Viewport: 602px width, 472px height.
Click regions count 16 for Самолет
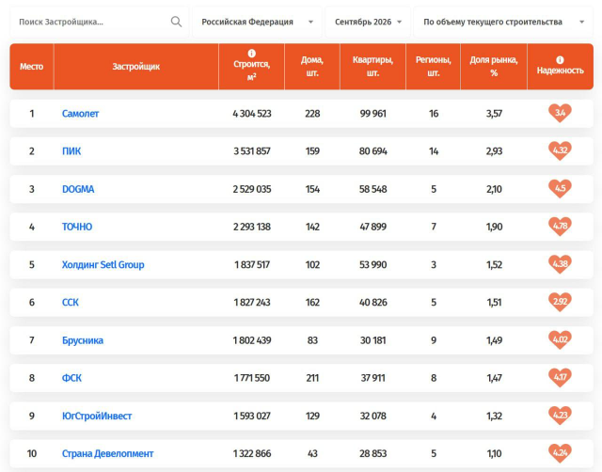point(433,114)
